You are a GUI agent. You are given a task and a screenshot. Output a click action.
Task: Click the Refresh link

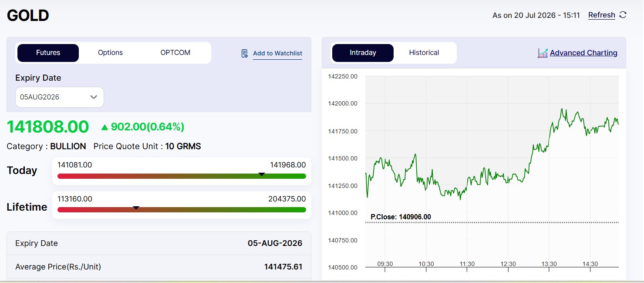point(601,15)
